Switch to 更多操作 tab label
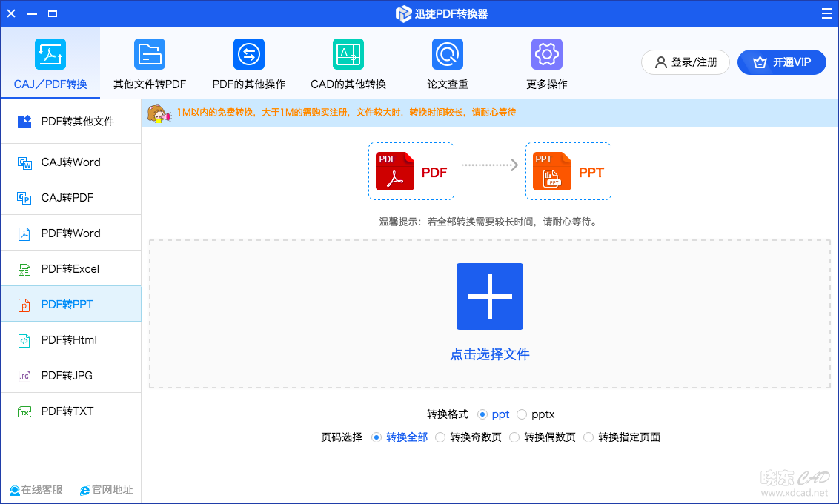 pyautogui.click(x=547, y=84)
